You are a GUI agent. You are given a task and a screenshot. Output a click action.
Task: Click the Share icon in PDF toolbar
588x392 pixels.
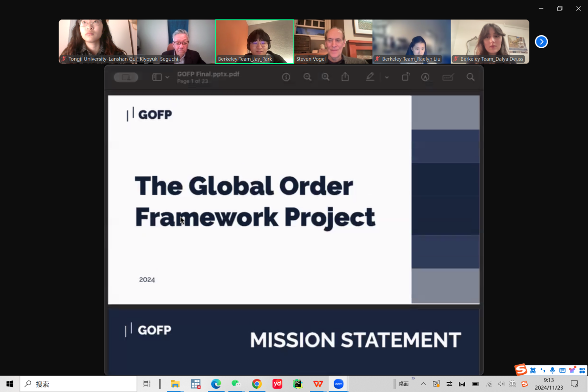click(x=345, y=77)
